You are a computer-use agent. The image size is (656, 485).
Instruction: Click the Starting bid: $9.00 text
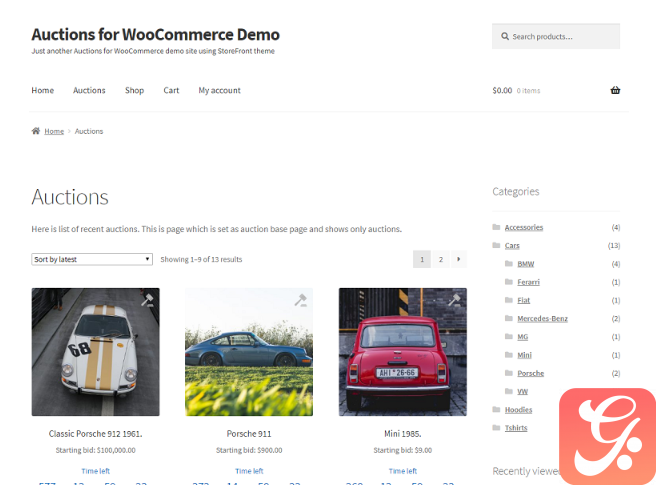[402, 450]
